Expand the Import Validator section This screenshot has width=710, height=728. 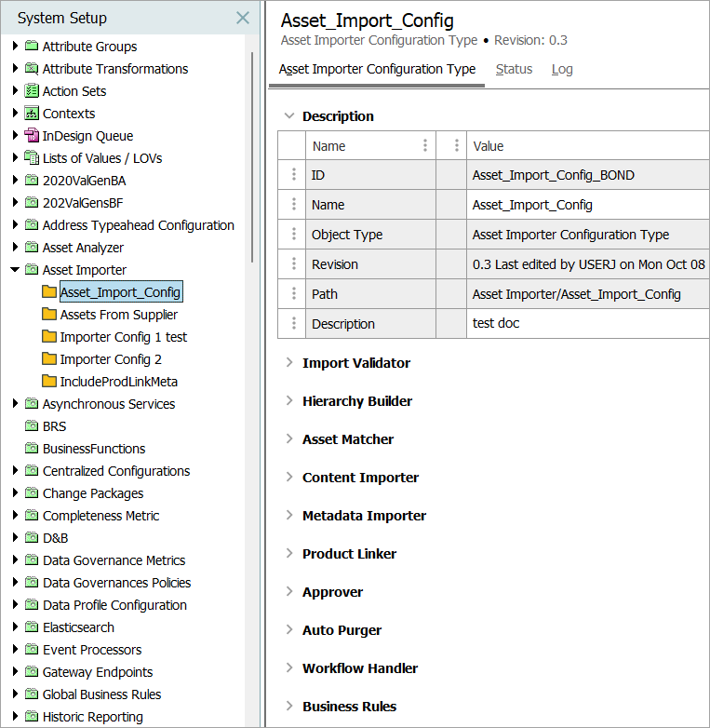tap(289, 363)
